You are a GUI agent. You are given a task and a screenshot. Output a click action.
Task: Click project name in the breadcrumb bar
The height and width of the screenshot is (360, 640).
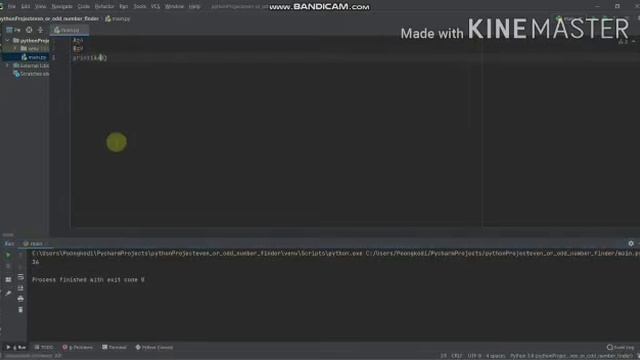[49, 19]
